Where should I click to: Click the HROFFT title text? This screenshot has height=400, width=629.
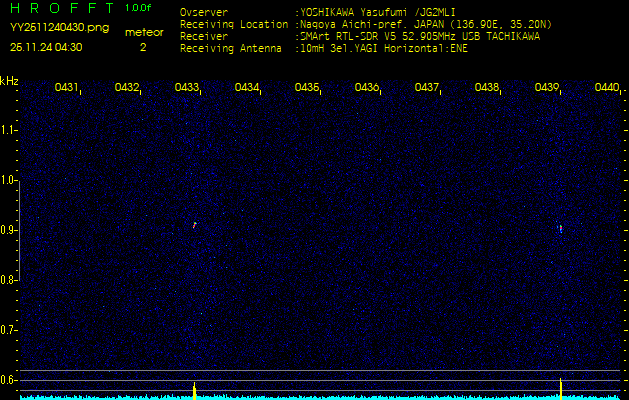click(x=58, y=8)
